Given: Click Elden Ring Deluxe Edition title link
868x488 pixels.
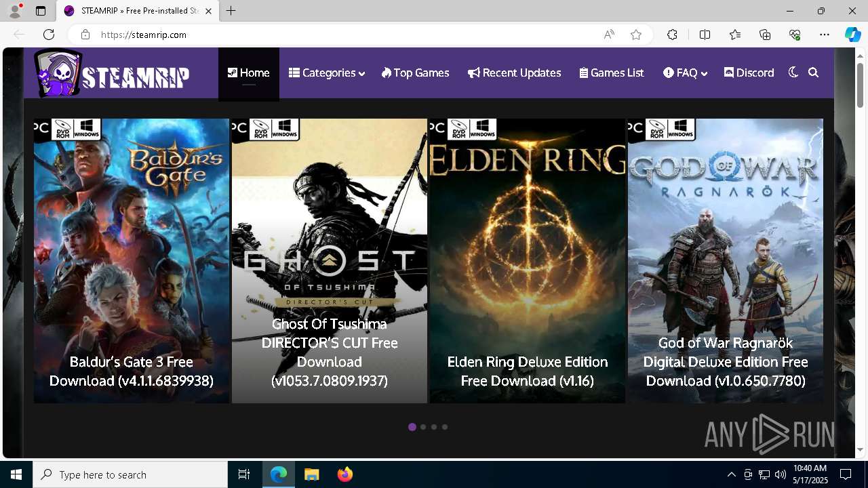Looking at the screenshot, I should (528, 371).
